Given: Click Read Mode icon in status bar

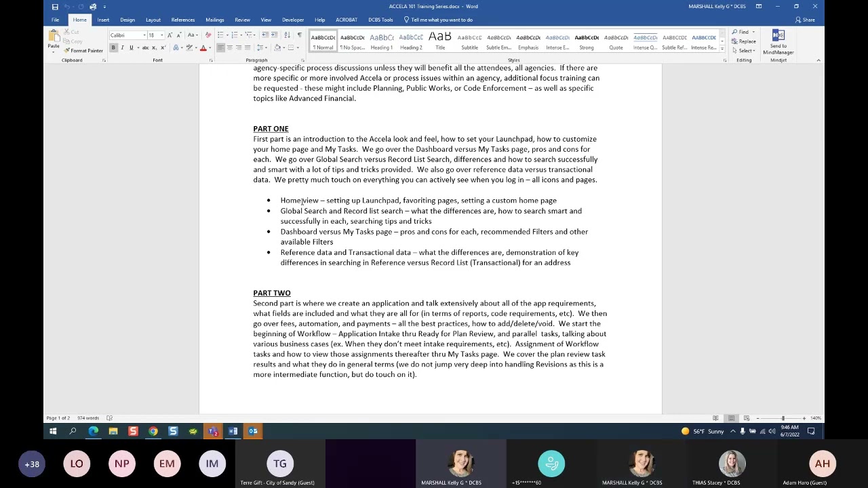Looking at the screenshot, I should (715, 418).
